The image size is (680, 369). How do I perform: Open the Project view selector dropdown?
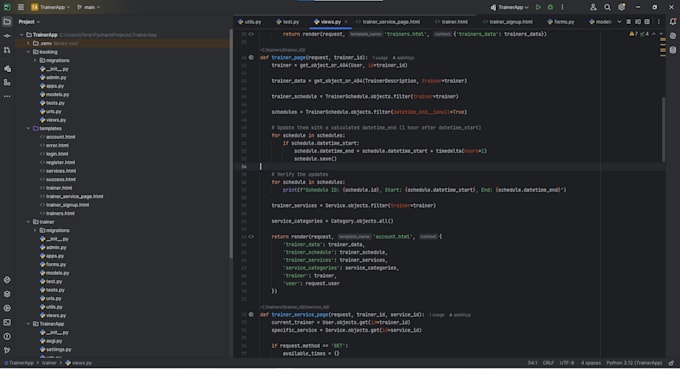click(x=29, y=22)
